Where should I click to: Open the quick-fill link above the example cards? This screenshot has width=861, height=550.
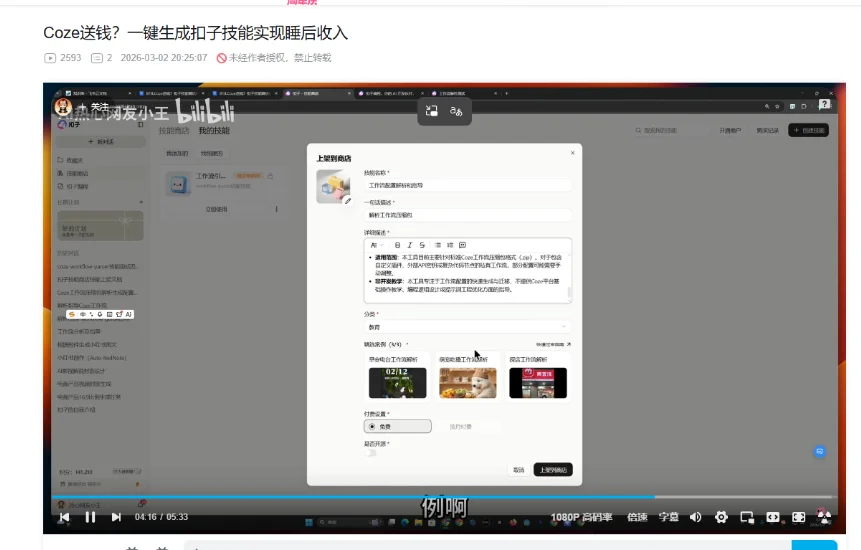pos(554,345)
